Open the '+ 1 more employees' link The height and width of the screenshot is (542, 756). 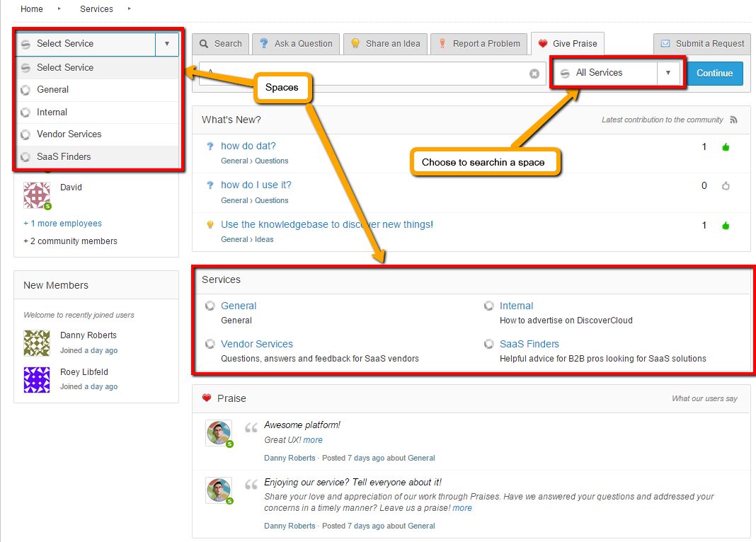pyautogui.click(x=62, y=224)
